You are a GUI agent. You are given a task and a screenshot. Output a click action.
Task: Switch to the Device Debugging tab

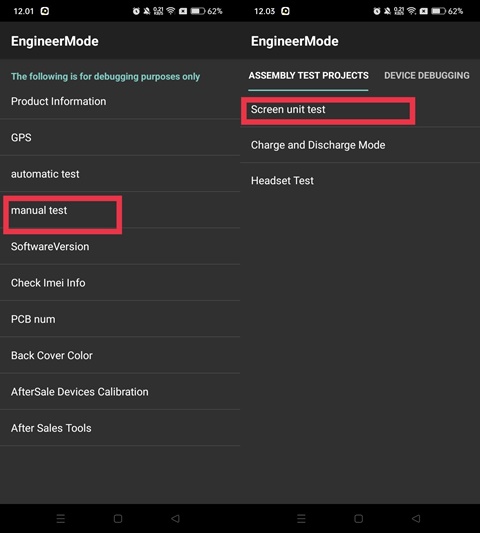427,75
